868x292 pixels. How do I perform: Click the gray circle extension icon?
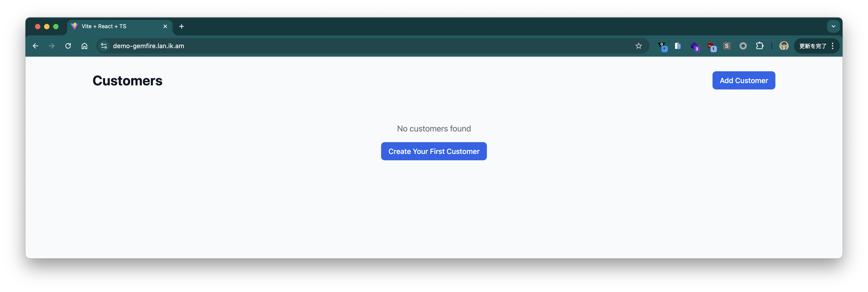(x=743, y=46)
